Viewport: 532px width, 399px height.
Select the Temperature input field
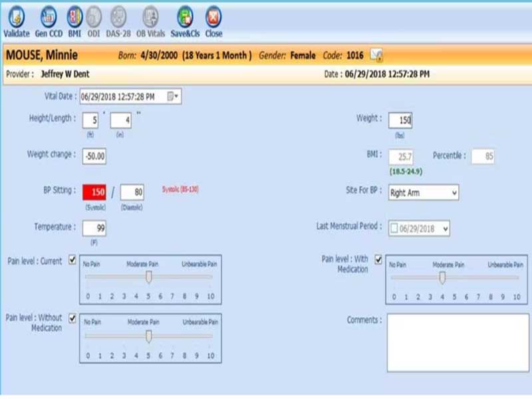(94, 228)
